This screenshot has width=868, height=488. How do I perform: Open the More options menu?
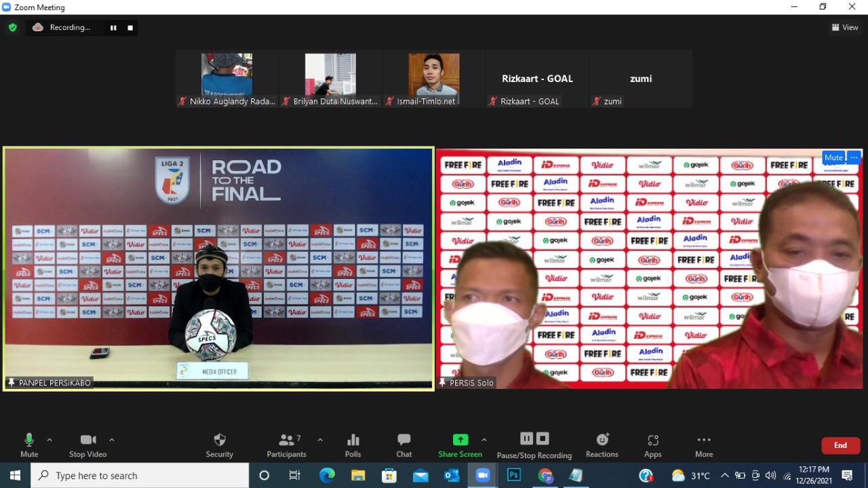[703, 444]
